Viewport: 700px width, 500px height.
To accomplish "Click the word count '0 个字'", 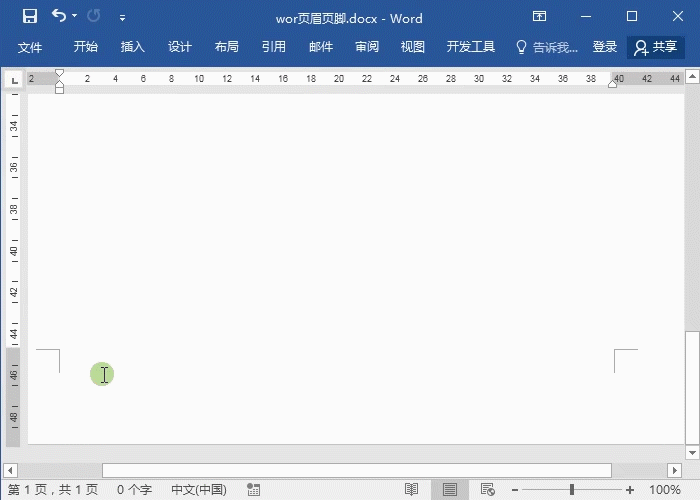I will coord(134,490).
